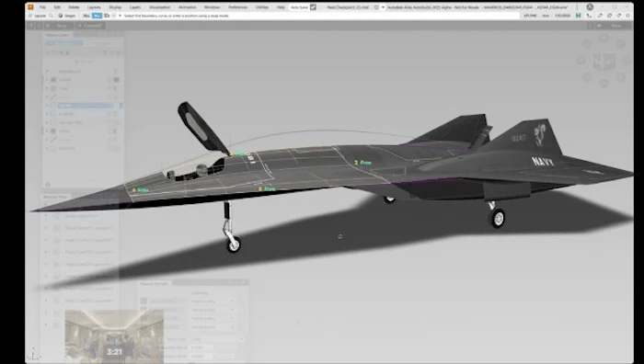Open the Utilities menu
Image resolution: width=644 pixels, height=364 pixels.
[262, 7]
